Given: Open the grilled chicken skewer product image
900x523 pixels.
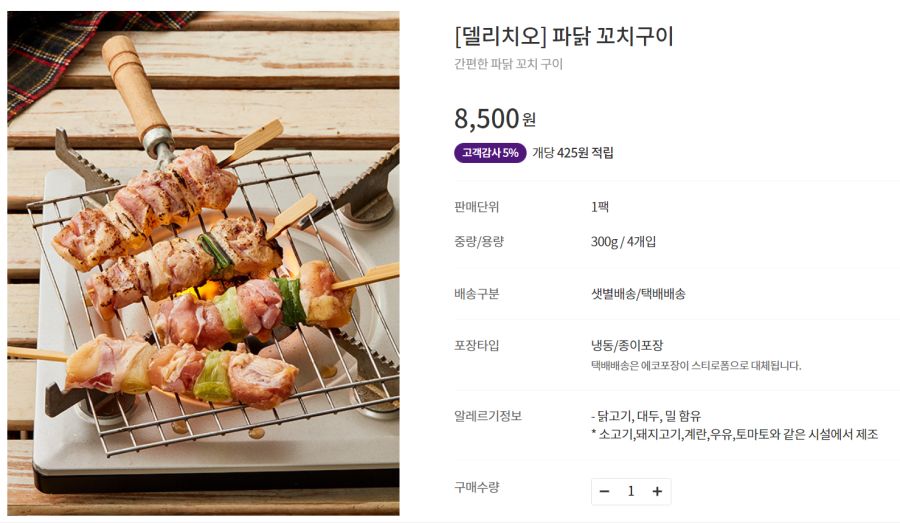Looking at the screenshot, I should (203, 263).
